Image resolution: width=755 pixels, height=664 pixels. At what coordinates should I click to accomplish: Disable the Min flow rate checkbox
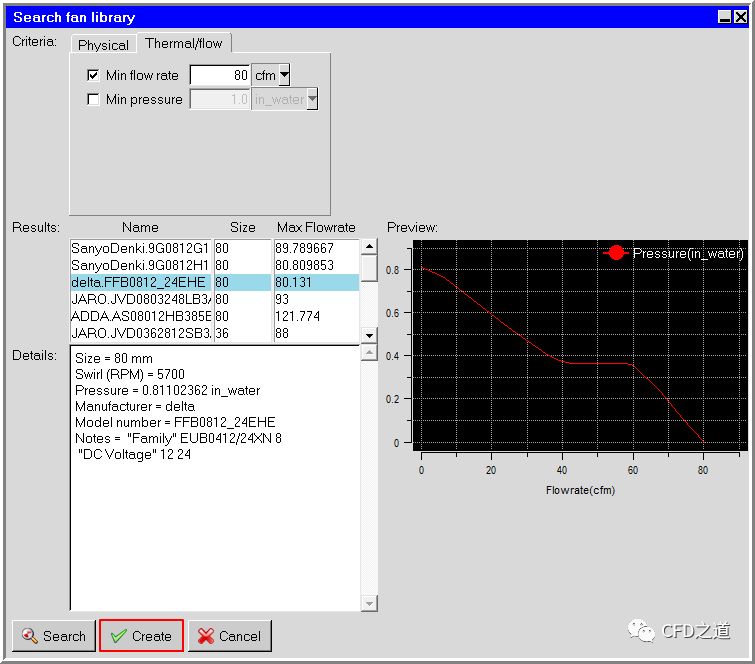(x=94, y=75)
